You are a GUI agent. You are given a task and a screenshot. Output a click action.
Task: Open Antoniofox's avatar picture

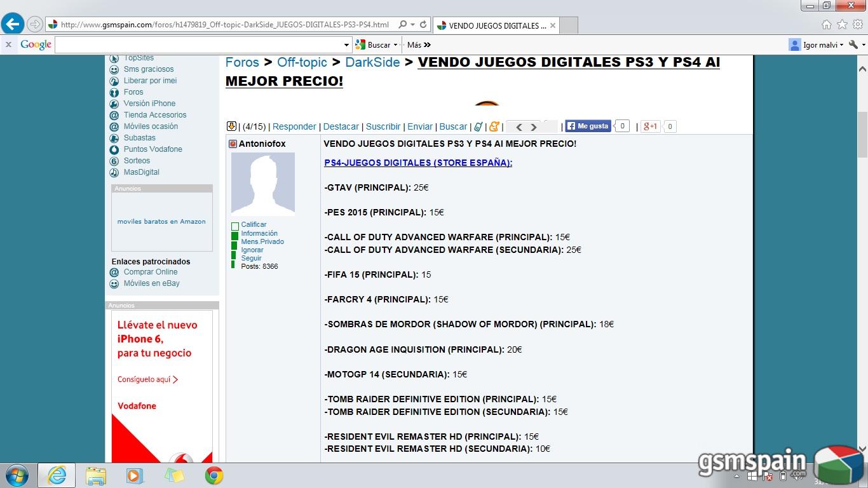click(262, 184)
